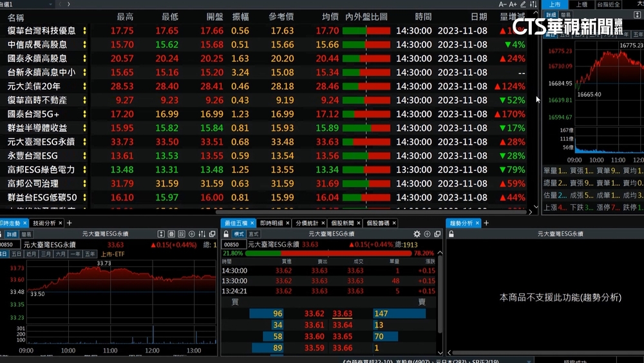Add a new tab next to 技術分析
This screenshot has height=363, width=644.
70,223
